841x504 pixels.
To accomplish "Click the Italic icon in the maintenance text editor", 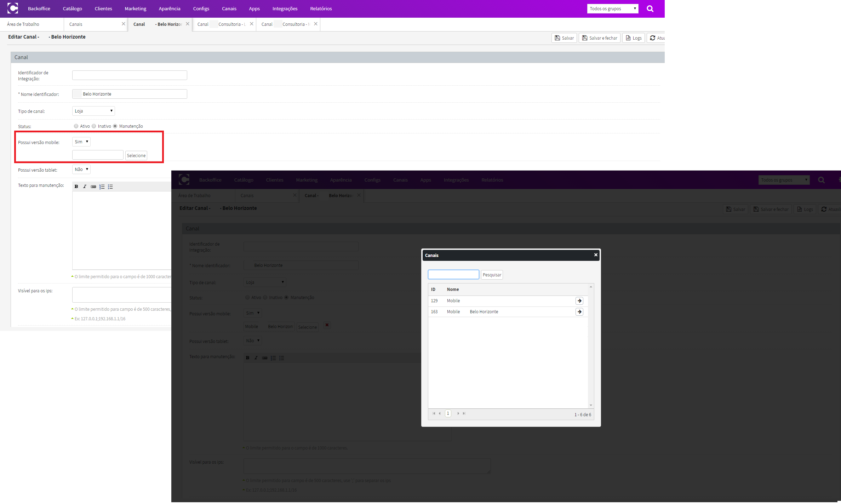I will 85,187.
